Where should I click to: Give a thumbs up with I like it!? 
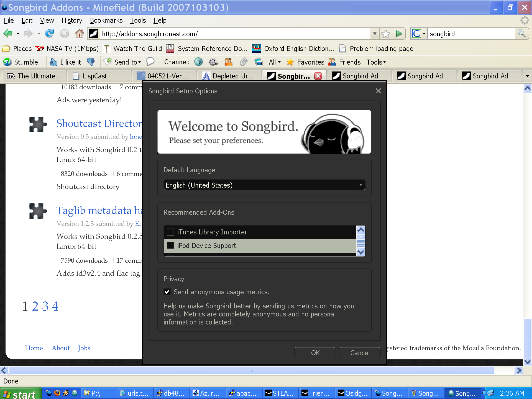(x=66, y=62)
